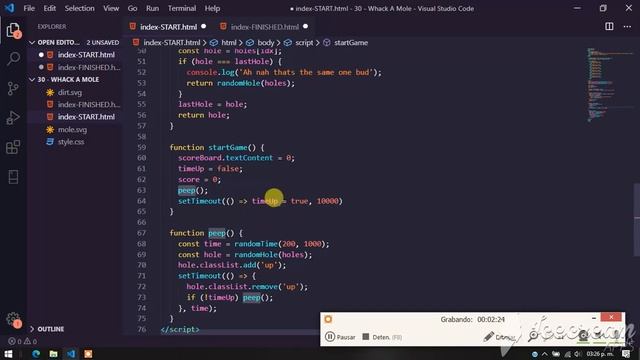This screenshot has width=640, height=360.
Task: Open the bookmark-style icon below Extensions in activity bar
Action: coord(13,177)
